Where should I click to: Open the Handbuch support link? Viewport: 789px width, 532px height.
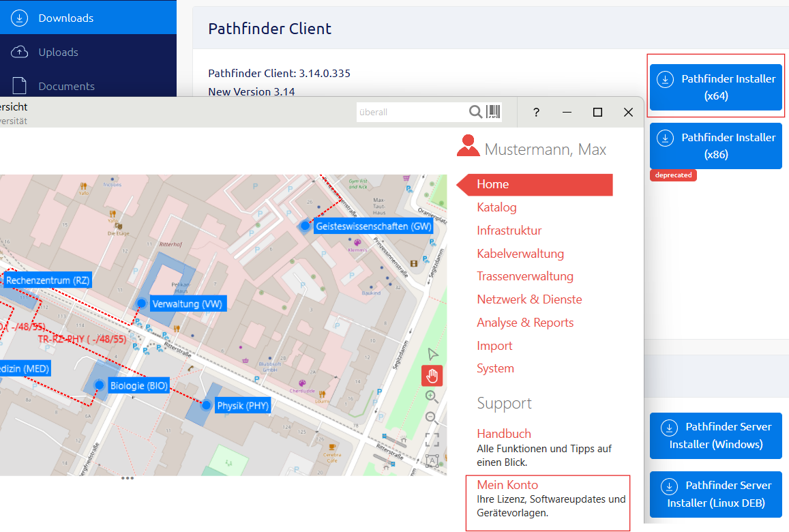click(x=504, y=434)
